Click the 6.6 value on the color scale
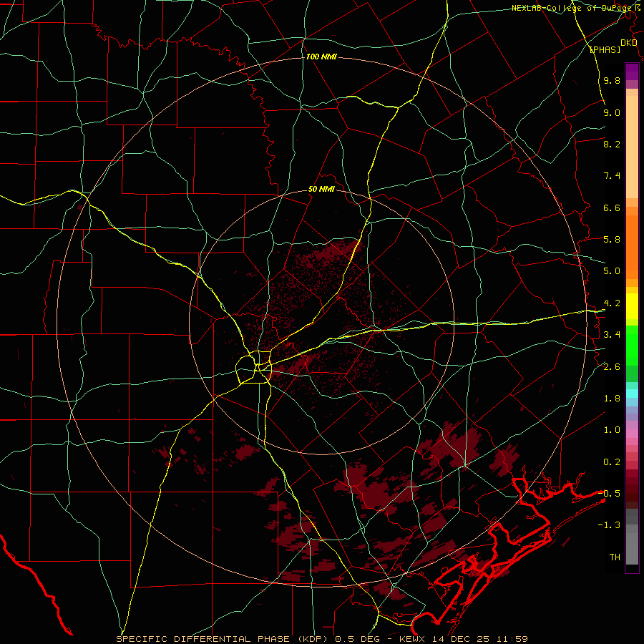The image size is (644, 644). pos(612,208)
